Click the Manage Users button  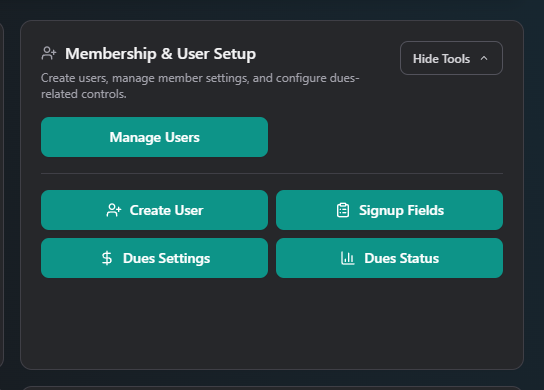coord(154,137)
